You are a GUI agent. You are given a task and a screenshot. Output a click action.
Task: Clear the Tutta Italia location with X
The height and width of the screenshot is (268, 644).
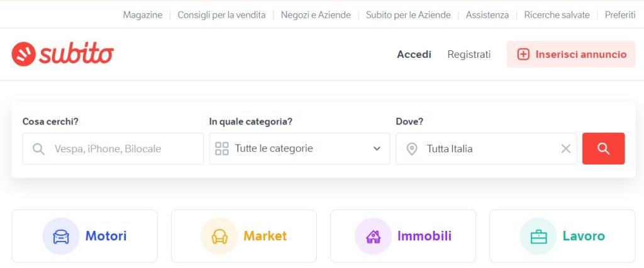[x=565, y=149]
